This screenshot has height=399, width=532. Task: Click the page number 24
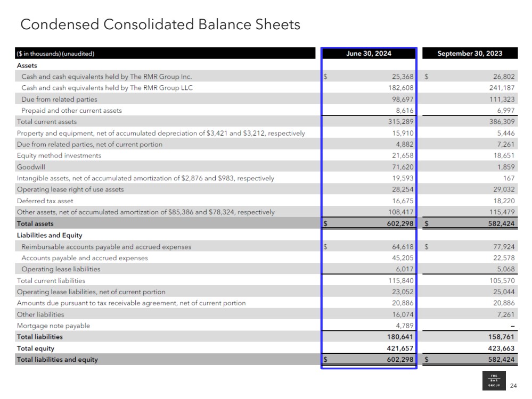(513, 386)
